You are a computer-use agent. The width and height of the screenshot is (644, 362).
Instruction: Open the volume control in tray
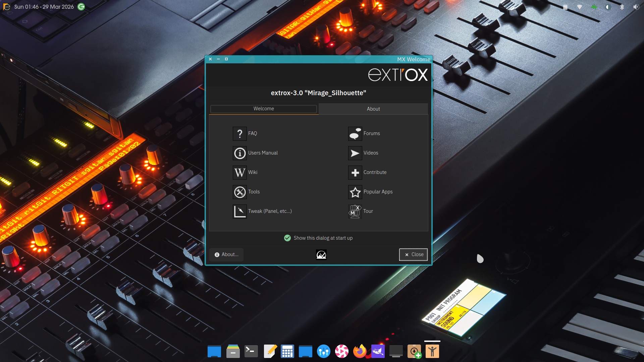[x=636, y=7]
